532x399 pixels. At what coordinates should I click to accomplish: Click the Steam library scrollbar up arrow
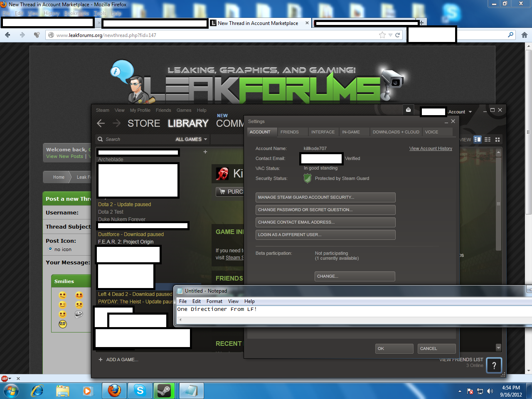499,153
